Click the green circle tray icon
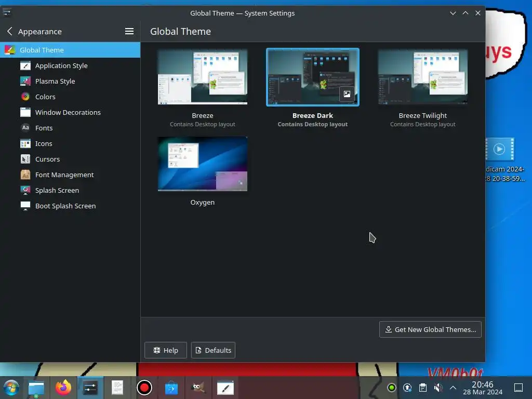Image resolution: width=532 pixels, height=399 pixels. click(x=391, y=388)
